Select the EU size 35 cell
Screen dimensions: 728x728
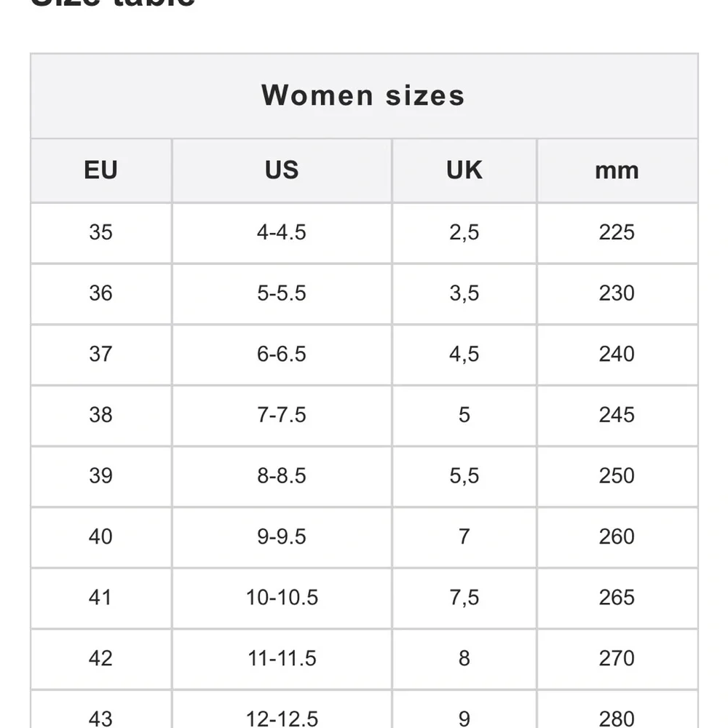(x=100, y=232)
